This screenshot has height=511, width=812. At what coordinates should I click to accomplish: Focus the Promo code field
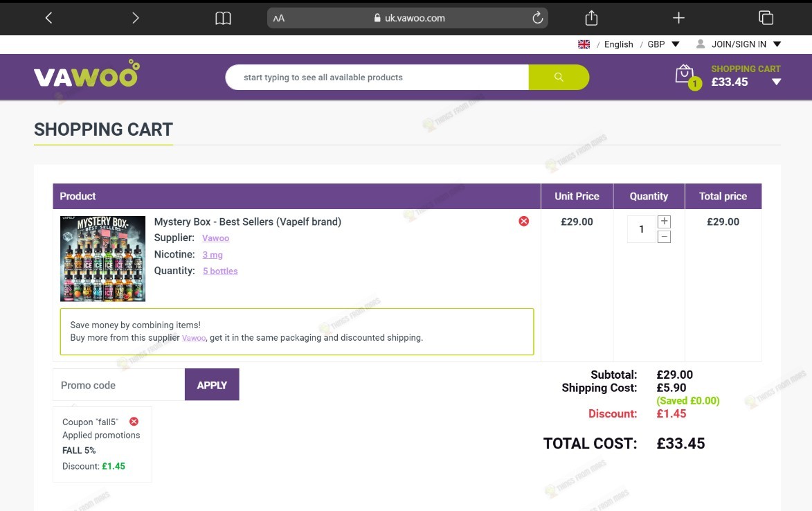click(118, 385)
